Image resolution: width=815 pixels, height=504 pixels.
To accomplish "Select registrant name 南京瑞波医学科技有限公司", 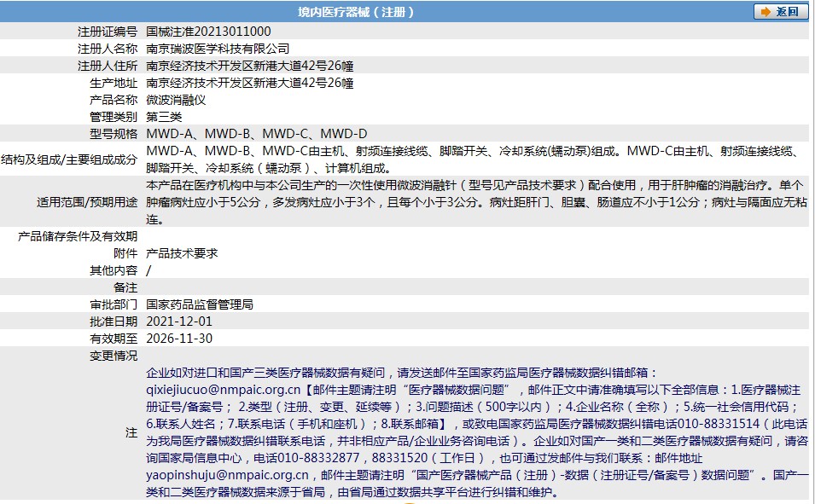I will coord(218,49).
